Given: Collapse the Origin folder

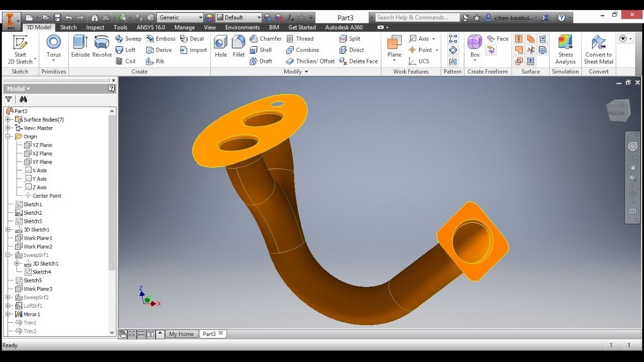Looking at the screenshot, I should point(8,136).
